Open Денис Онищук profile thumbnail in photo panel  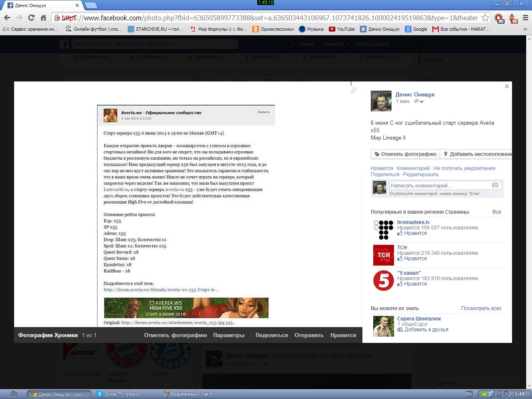click(381, 101)
